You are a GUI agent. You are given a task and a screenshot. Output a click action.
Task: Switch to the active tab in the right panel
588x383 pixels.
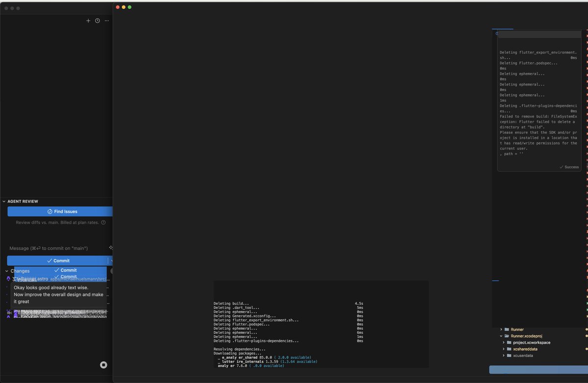(x=502, y=29)
